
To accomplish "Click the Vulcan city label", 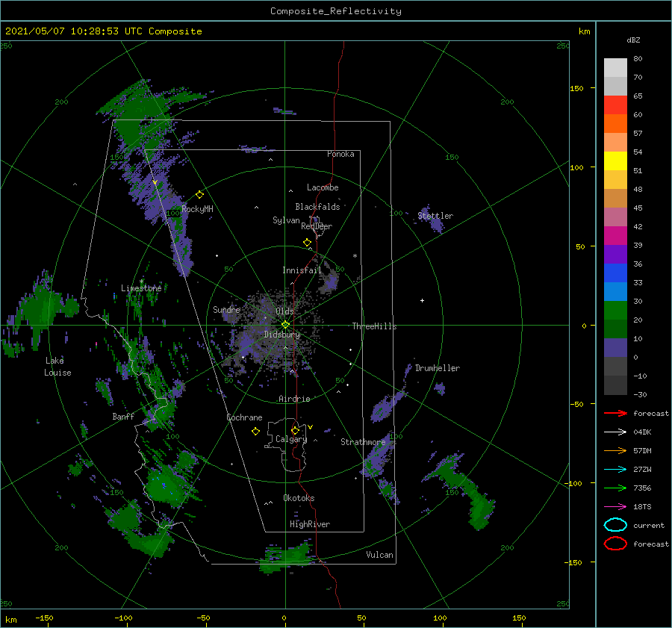I will click(380, 555).
